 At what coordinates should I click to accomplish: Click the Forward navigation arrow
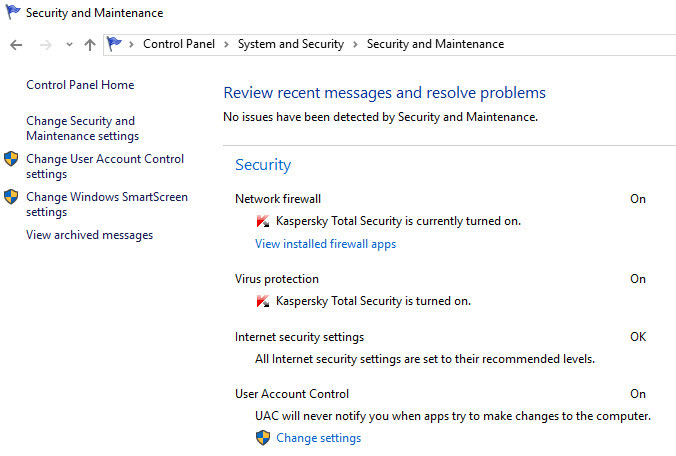point(45,44)
